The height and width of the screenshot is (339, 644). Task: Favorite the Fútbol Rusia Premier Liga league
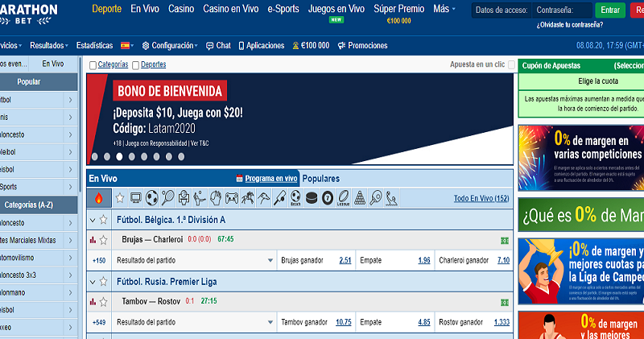(x=104, y=282)
